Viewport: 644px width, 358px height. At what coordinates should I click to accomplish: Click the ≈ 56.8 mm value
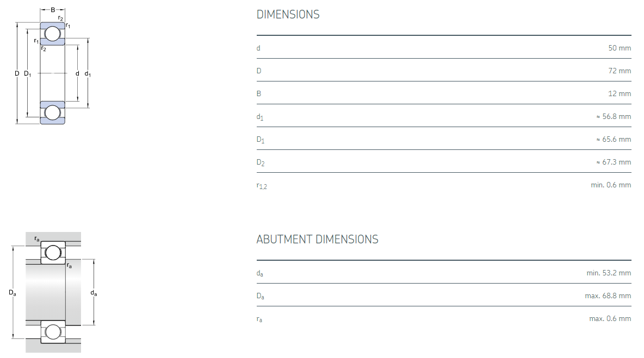click(x=614, y=116)
